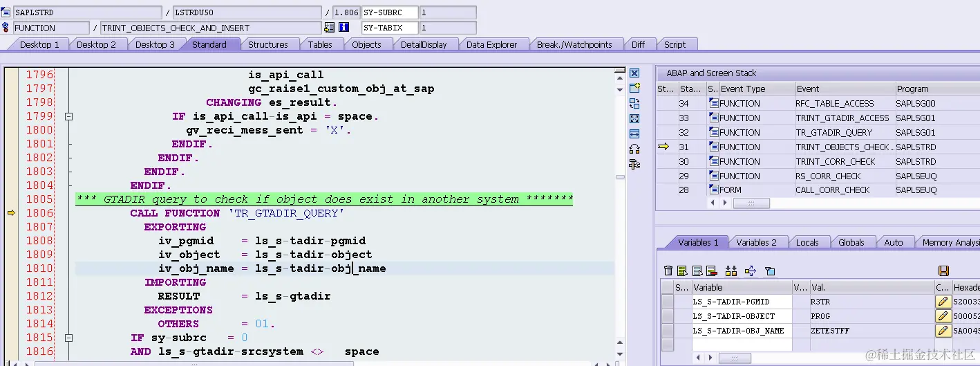
Task: Switch to the Variables 2 tab
Action: click(756, 242)
